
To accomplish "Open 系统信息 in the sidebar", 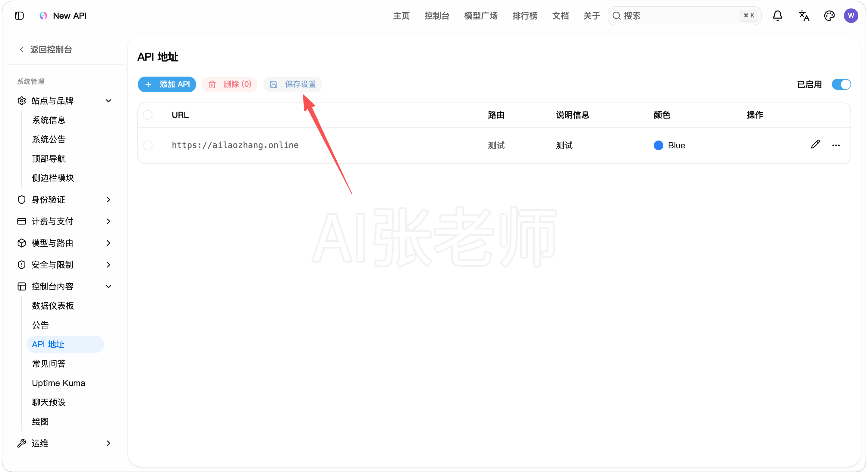I will coord(49,120).
